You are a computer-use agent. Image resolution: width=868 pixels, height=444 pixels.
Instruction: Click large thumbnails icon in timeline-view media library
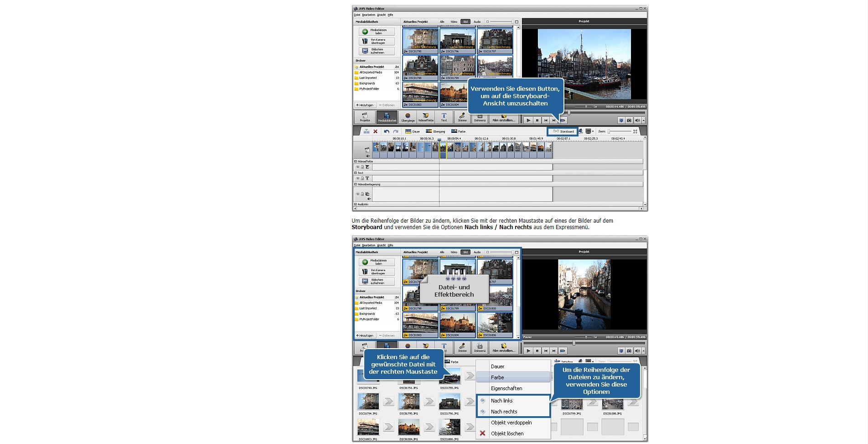point(517,22)
